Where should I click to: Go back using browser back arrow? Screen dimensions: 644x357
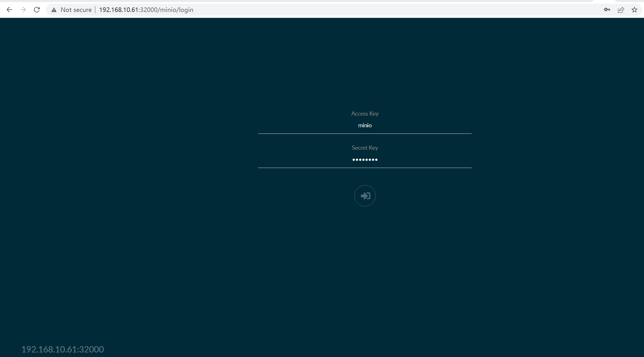9,10
